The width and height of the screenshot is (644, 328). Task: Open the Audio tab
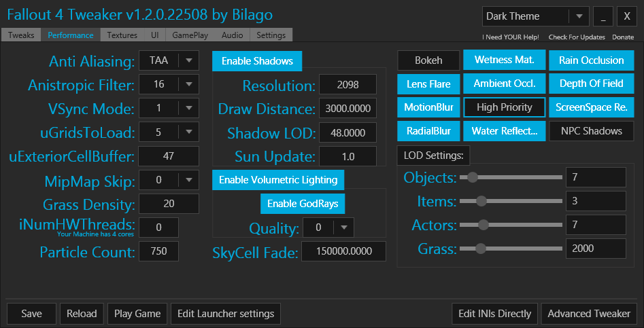233,35
